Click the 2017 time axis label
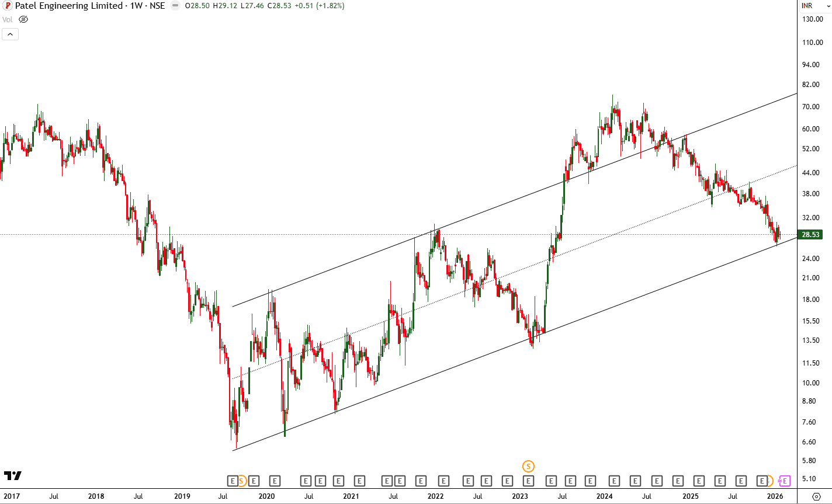 coord(11,496)
